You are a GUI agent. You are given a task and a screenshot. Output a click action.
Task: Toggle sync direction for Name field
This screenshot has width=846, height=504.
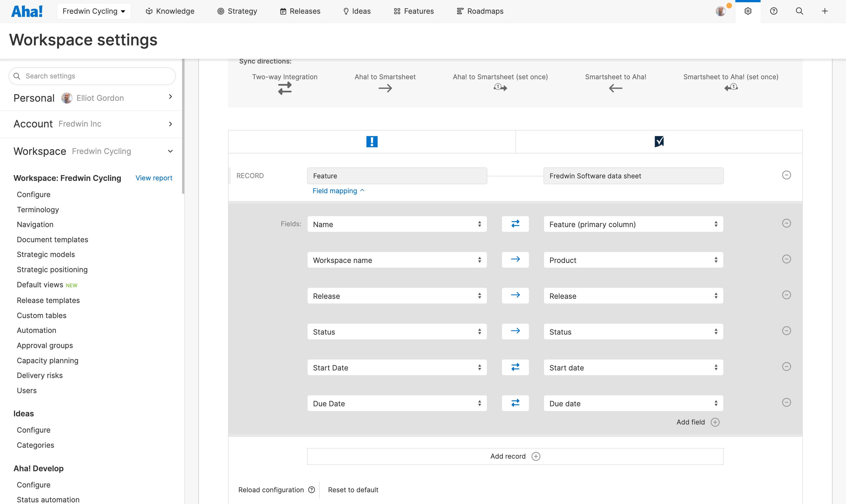click(x=515, y=224)
